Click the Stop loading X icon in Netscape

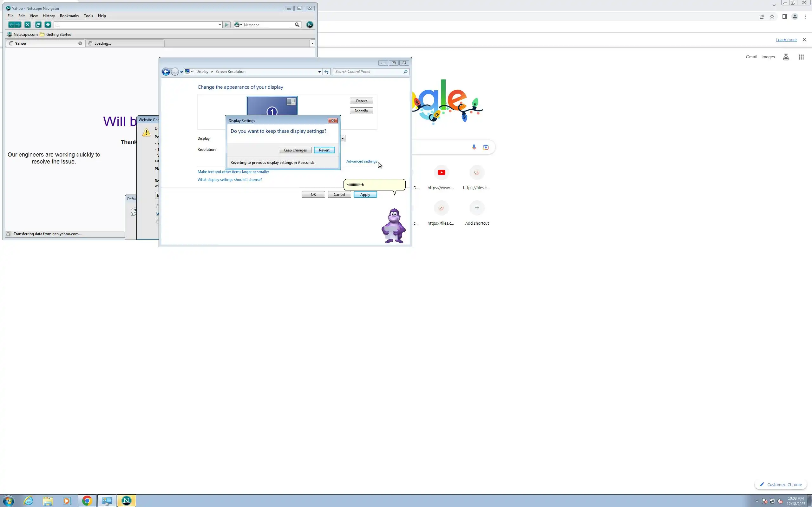click(x=28, y=25)
